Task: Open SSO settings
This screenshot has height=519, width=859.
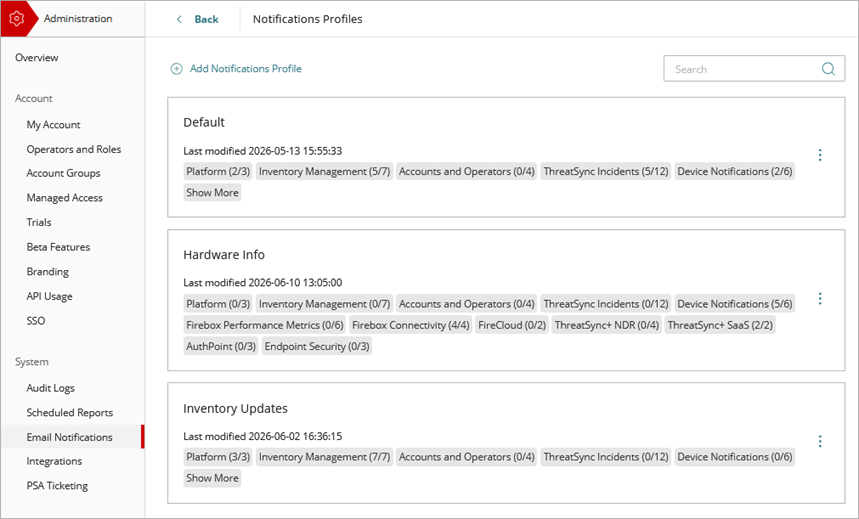Action: [36, 321]
